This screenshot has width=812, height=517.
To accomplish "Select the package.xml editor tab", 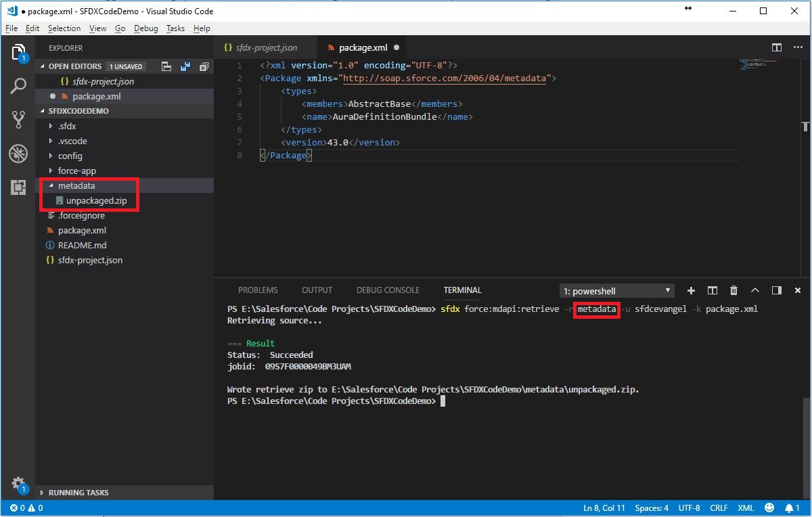I will [363, 47].
